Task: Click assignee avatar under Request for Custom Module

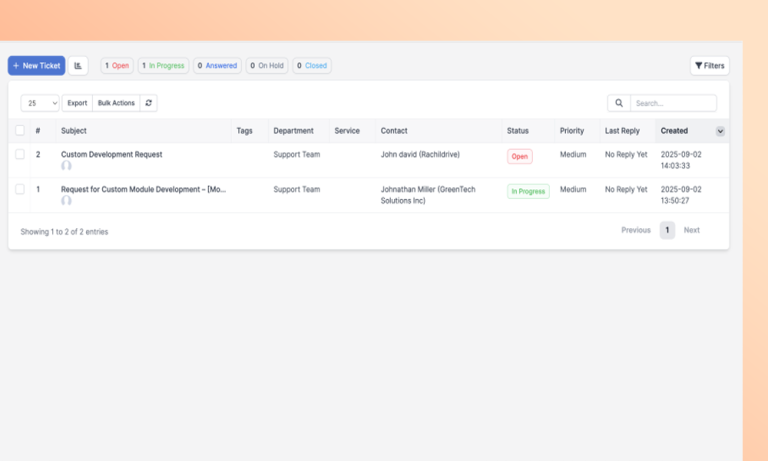Action: (66, 200)
